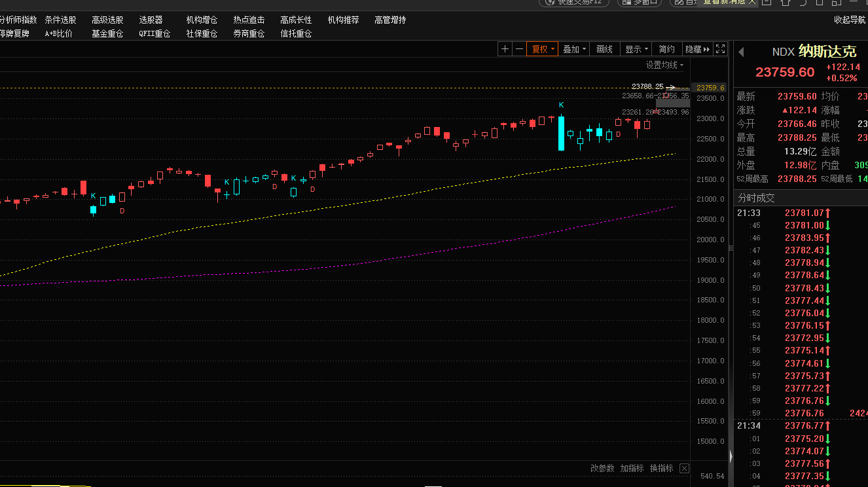Open 社保重仓 navigation item
868x487 pixels.
click(202, 33)
